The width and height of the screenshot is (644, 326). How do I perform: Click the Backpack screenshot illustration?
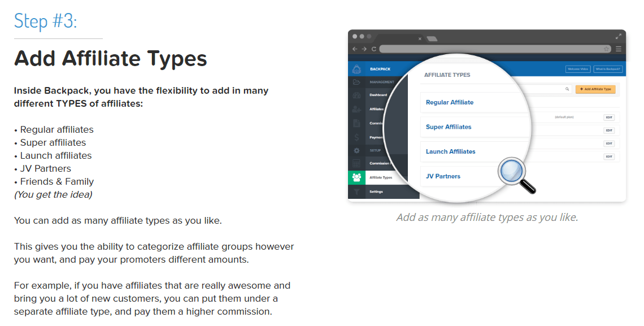point(487,116)
